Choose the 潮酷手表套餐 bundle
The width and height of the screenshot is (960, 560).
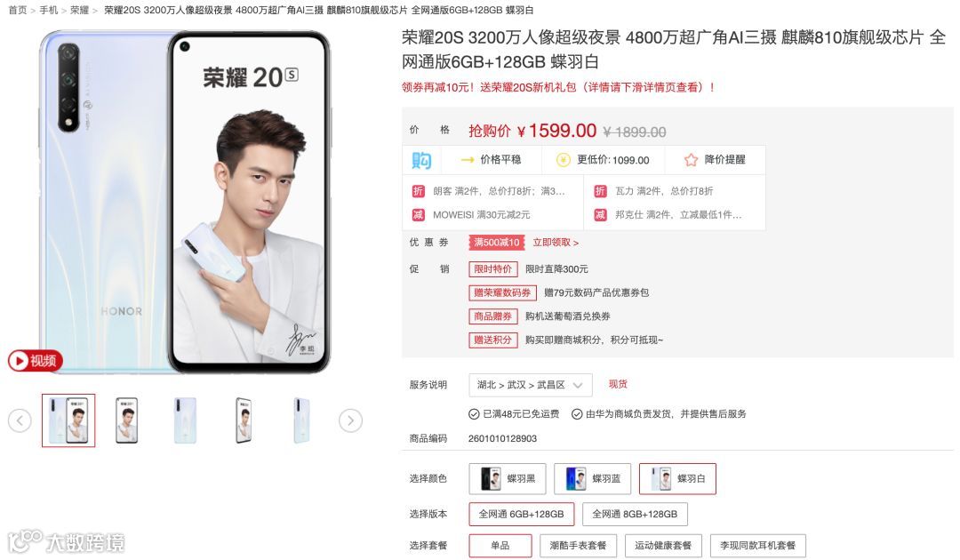(x=578, y=545)
